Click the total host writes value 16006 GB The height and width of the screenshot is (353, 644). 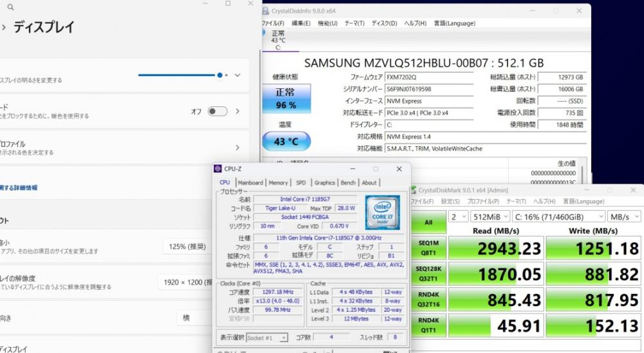[x=562, y=89]
